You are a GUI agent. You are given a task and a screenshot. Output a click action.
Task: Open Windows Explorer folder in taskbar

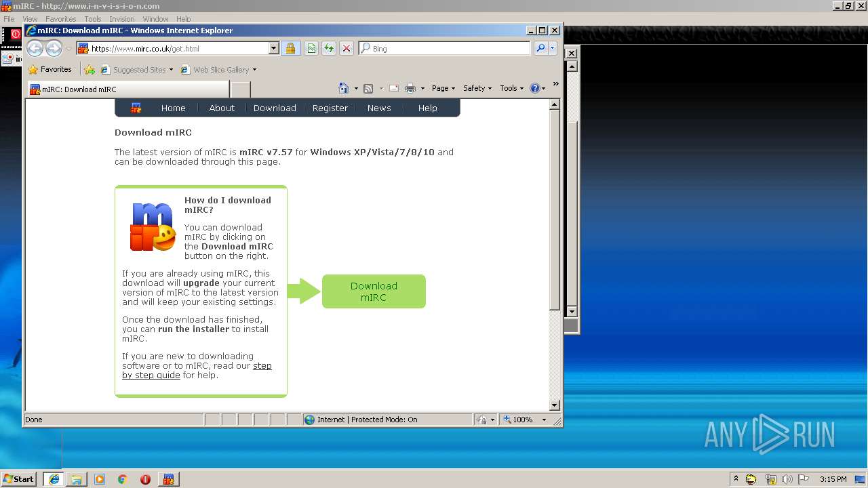[x=77, y=479]
